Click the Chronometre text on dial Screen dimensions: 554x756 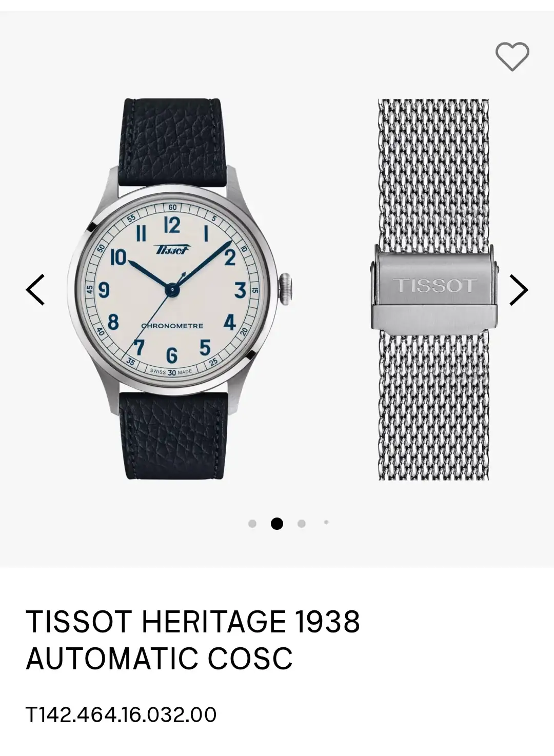[x=172, y=326]
